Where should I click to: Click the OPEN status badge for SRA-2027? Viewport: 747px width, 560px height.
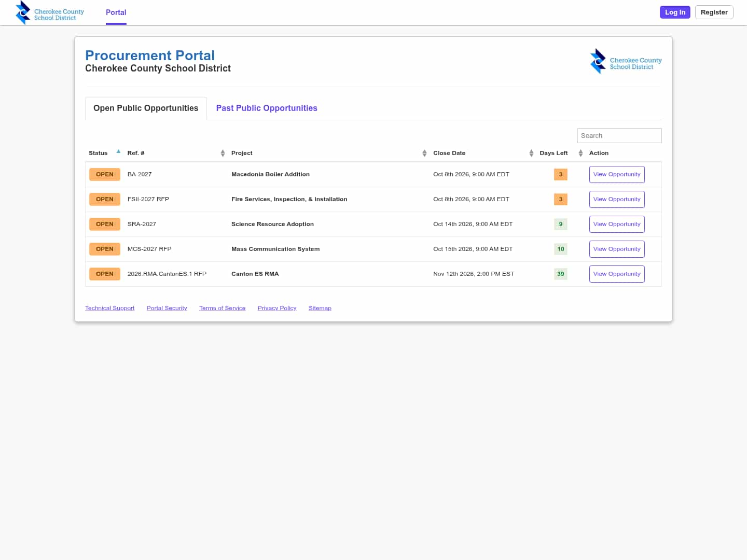[105, 224]
